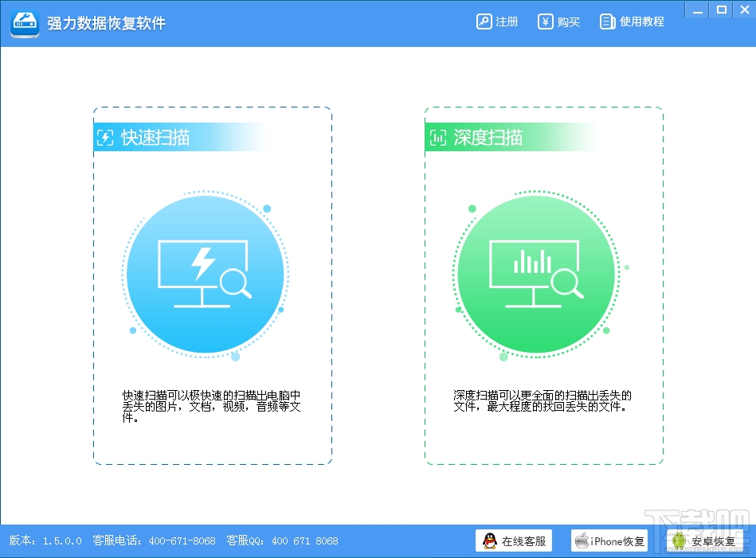Open the 安卓恢复 Android recovery option
The width and height of the screenshot is (756, 558).
705,540
